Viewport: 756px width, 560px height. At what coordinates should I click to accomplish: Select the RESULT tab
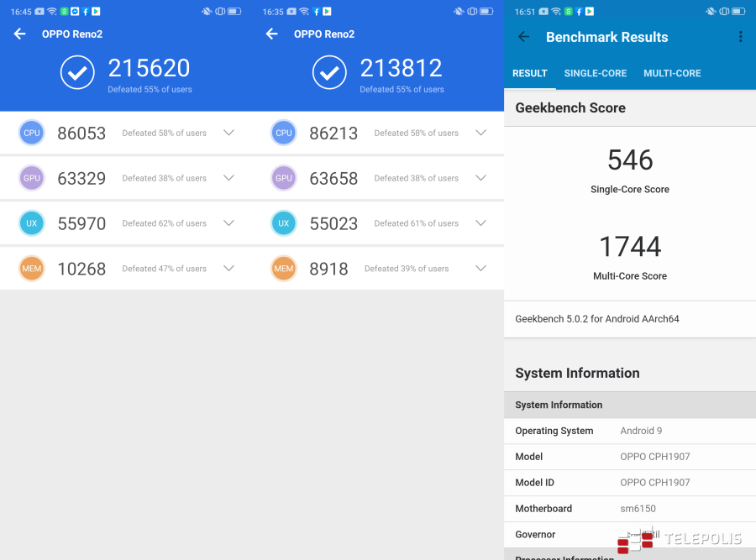click(530, 73)
